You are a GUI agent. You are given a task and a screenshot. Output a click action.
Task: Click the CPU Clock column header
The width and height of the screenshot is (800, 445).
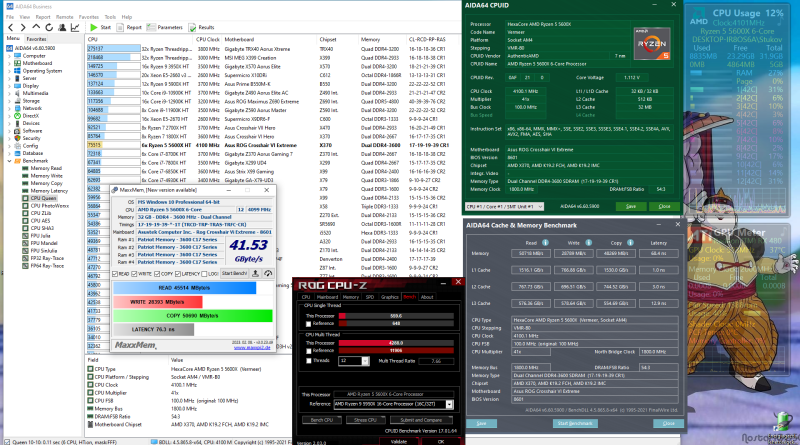[208, 39]
